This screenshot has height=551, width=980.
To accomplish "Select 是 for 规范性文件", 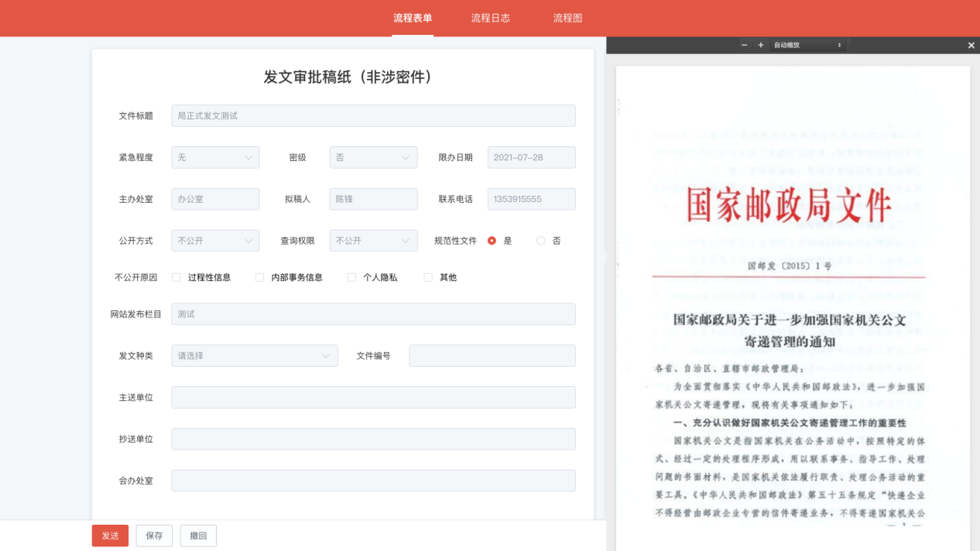I will (492, 241).
